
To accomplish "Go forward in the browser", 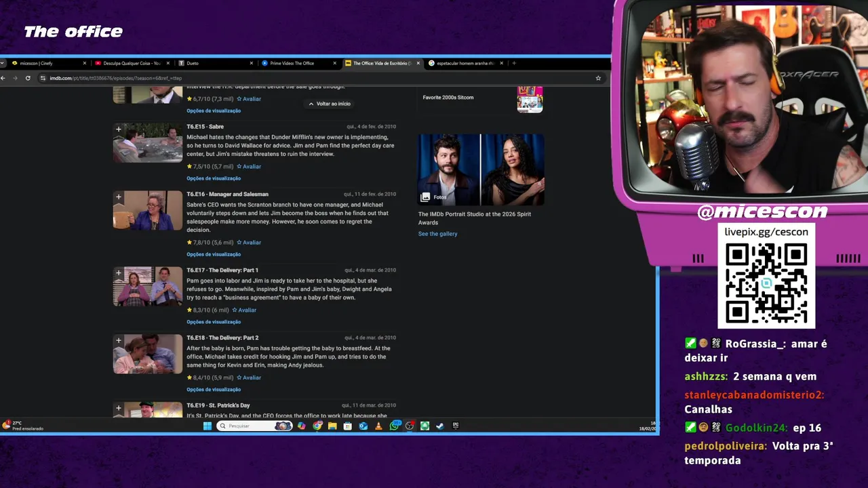I will pyautogui.click(x=15, y=78).
